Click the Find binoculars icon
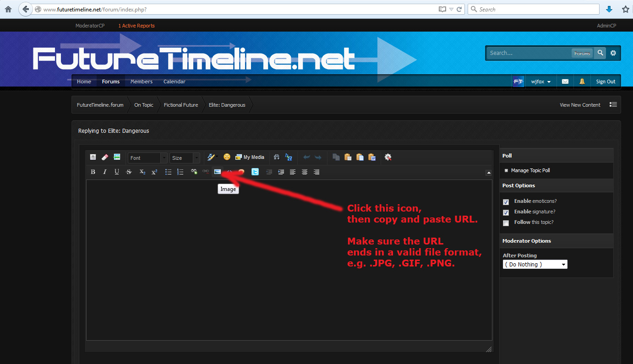Screen dimensions: 633x364 [x=277, y=157]
